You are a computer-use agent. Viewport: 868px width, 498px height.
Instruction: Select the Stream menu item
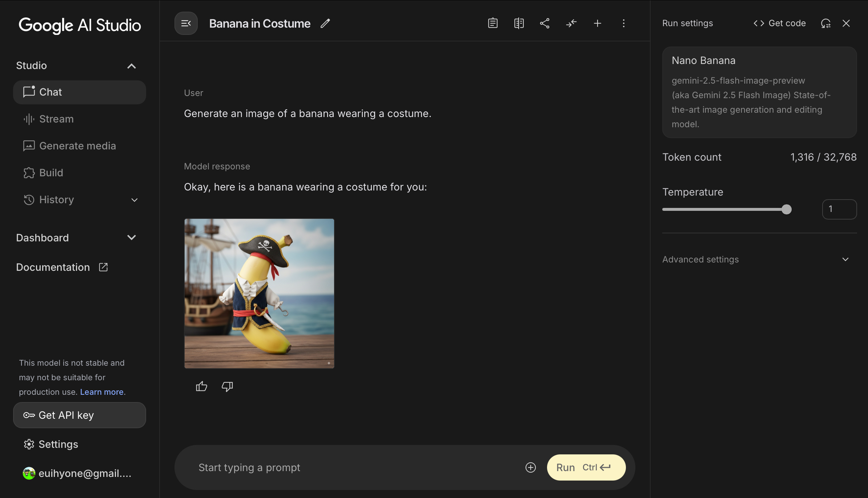(56, 119)
